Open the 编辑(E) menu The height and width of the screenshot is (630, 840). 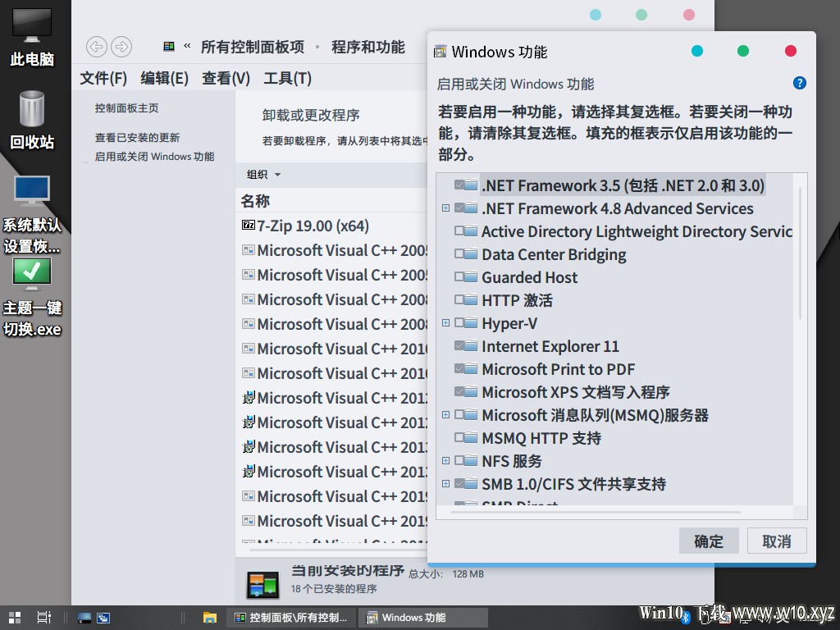(x=164, y=78)
